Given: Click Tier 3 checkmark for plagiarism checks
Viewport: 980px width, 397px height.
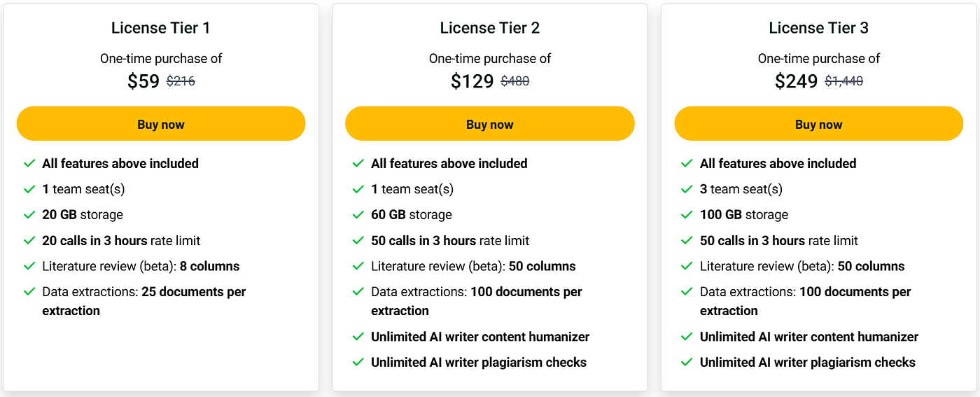Looking at the screenshot, I should 687,363.
